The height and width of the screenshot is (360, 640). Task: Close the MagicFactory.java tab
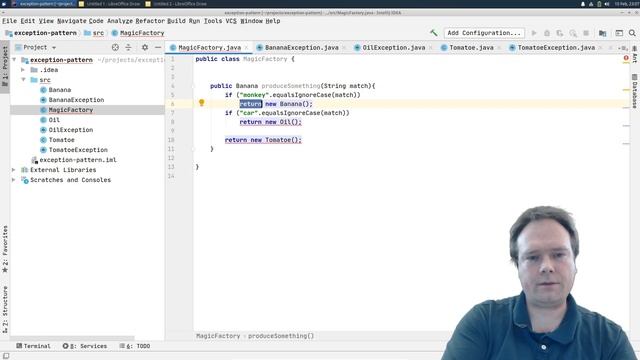coord(246,48)
